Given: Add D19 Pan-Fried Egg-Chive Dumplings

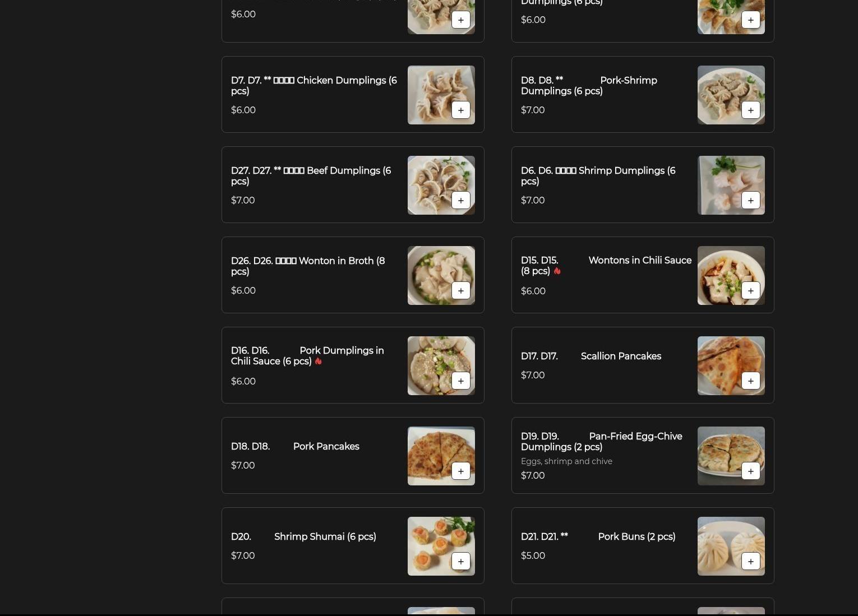Looking at the screenshot, I should (x=751, y=471).
